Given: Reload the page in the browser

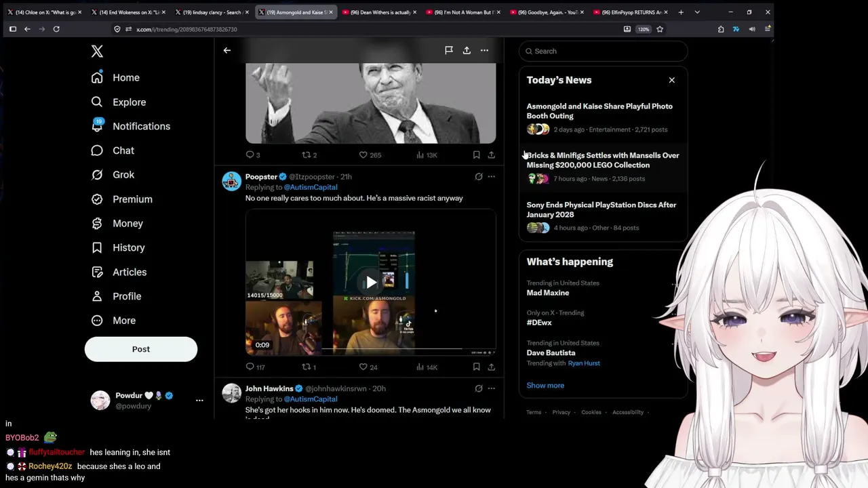Looking at the screenshot, I should click(x=56, y=29).
